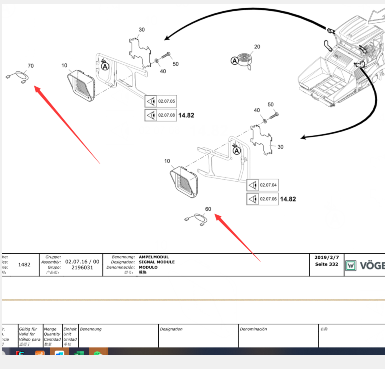Click the SIGNAL MODULE designation text in title block
This screenshot has height=369, width=385.
[157, 262]
